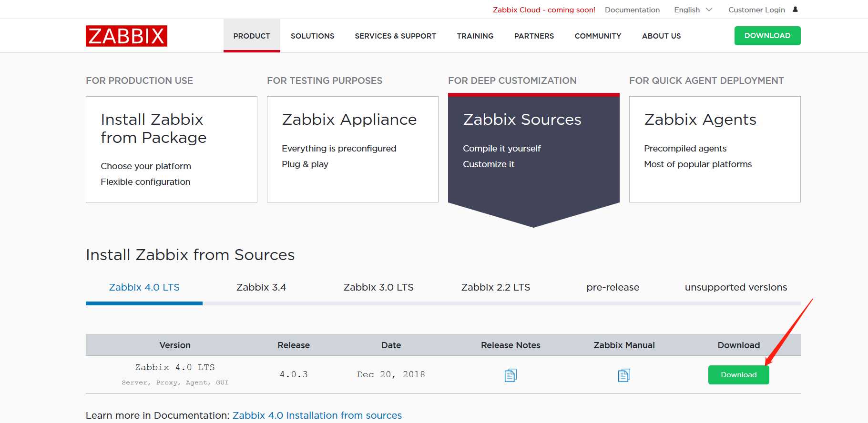Click the FOR TESTING PURPOSES heading
The height and width of the screenshot is (423, 868).
pos(325,81)
